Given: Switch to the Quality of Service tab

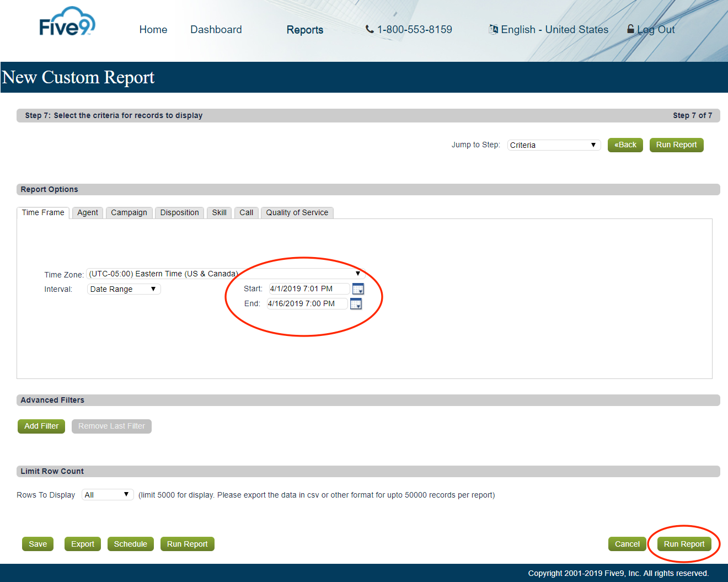Looking at the screenshot, I should click(x=297, y=212).
